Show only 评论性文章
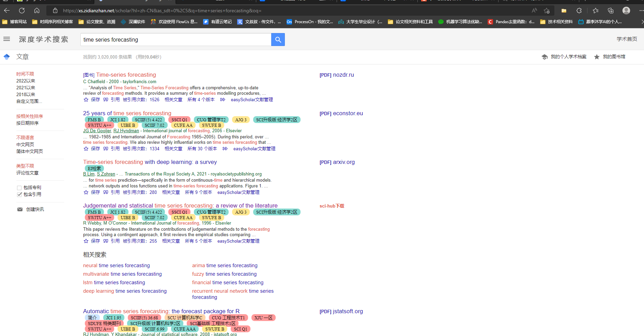644x336 pixels. coord(28,173)
